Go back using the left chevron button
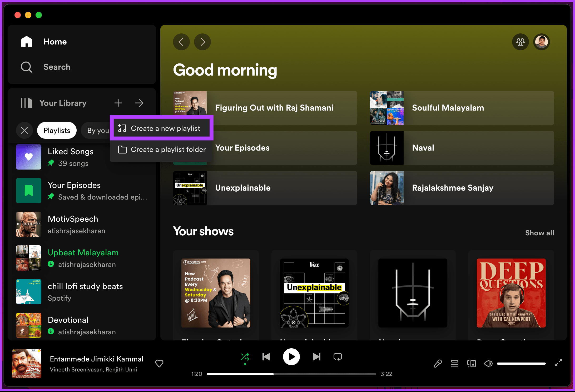The width and height of the screenshot is (575, 392). click(181, 42)
